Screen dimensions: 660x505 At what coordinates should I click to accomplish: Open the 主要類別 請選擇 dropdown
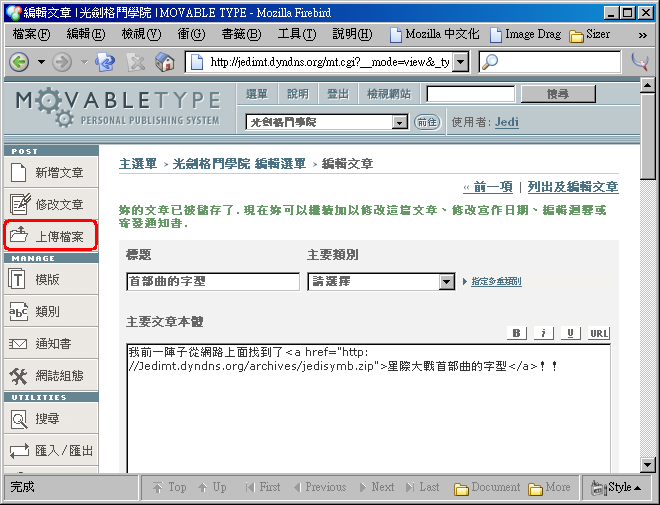(x=381, y=282)
